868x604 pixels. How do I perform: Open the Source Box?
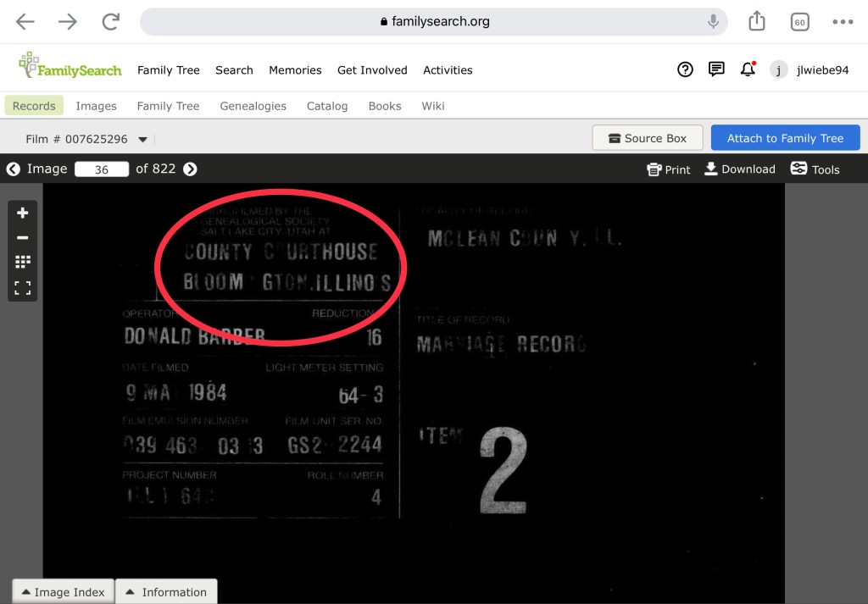[x=648, y=138]
